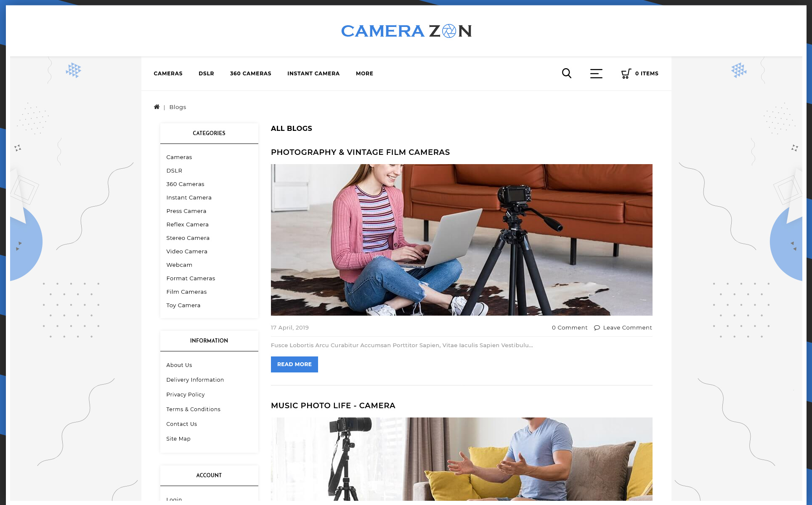Click the Information panel heading

click(209, 341)
